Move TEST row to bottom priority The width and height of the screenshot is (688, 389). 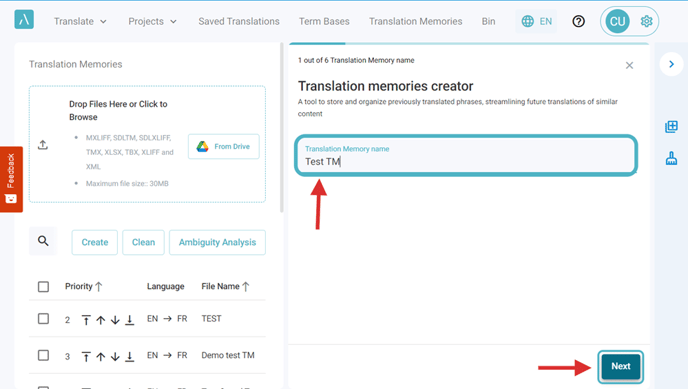click(x=129, y=320)
